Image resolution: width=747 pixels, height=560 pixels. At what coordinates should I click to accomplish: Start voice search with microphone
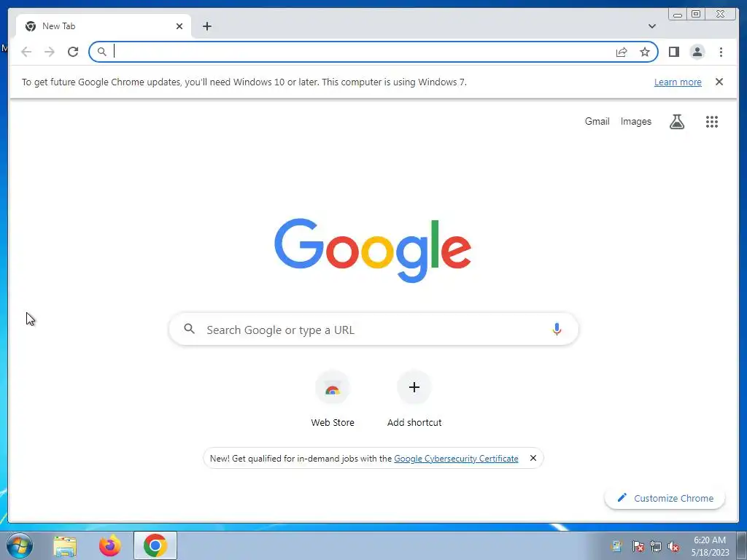click(557, 329)
